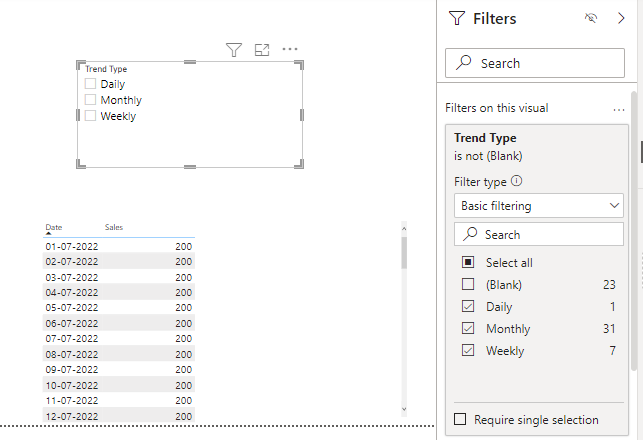Uncheck Weekly in the filter card
Screen dimensions: 643x440
(x=468, y=350)
